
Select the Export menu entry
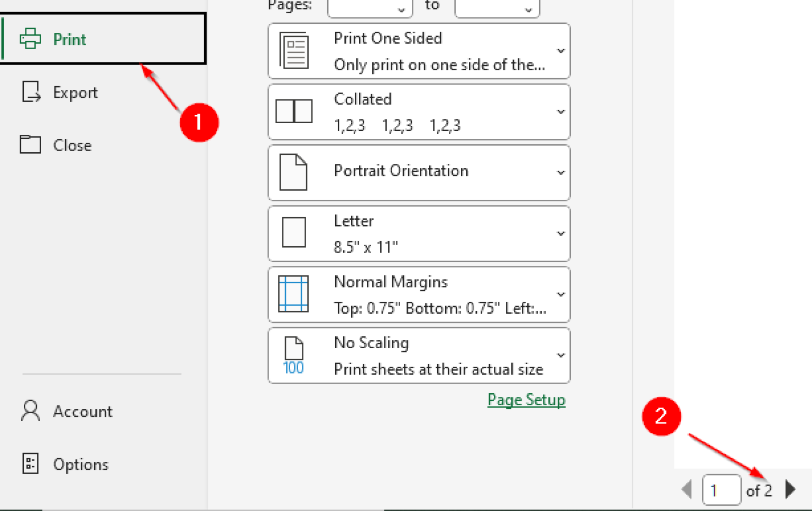tap(75, 91)
